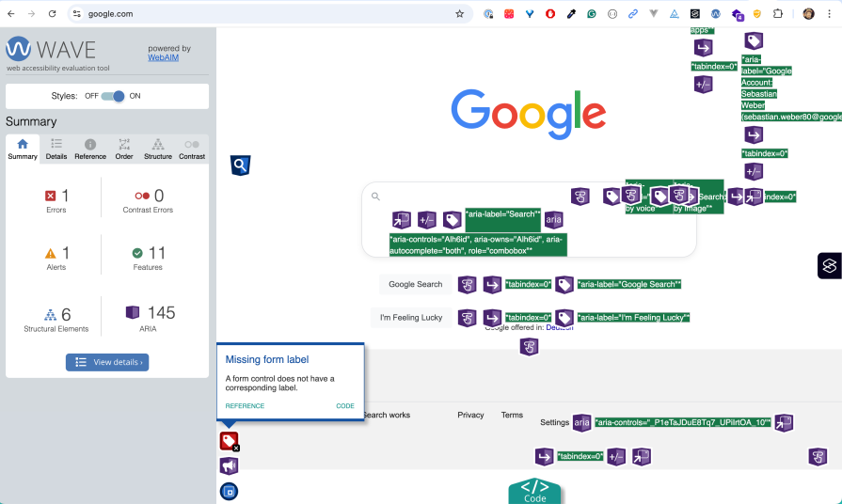
Task: Click the View details button
Action: point(107,362)
